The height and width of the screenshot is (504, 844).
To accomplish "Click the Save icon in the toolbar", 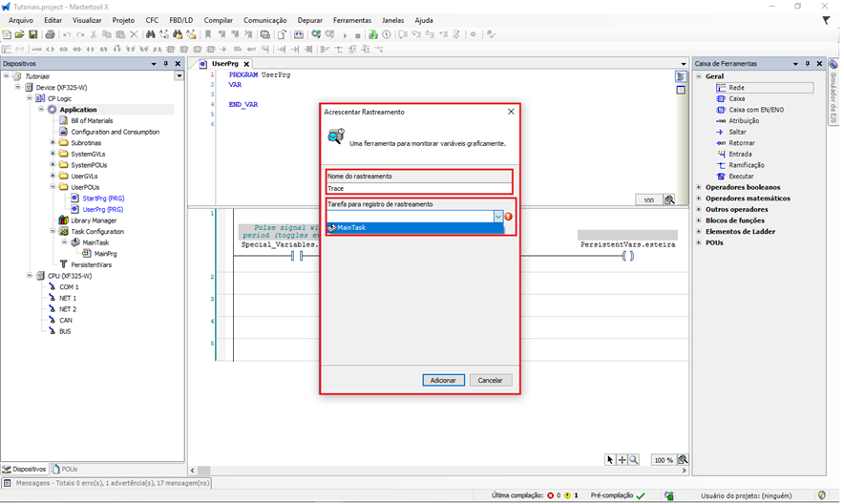I will tap(33, 34).
